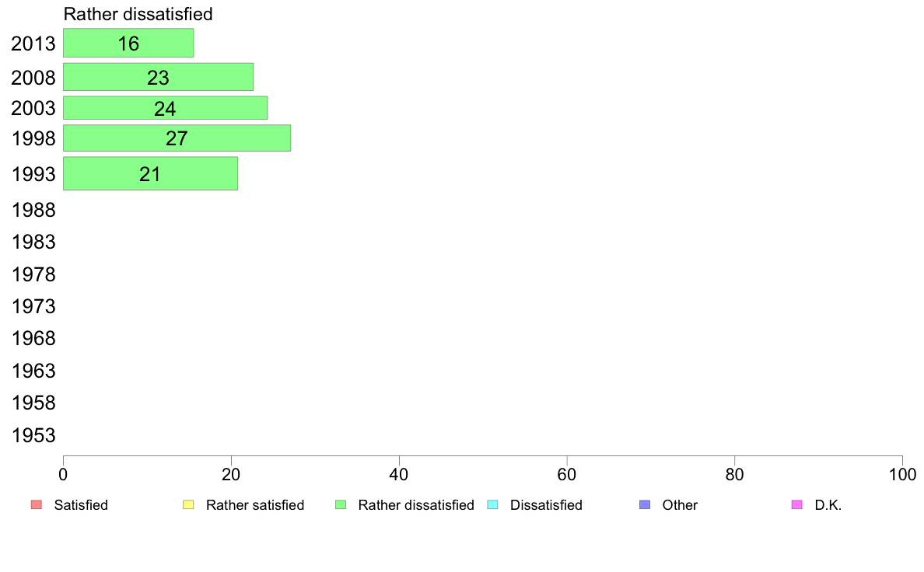Click the red Satisfied legend swatch

37,505
